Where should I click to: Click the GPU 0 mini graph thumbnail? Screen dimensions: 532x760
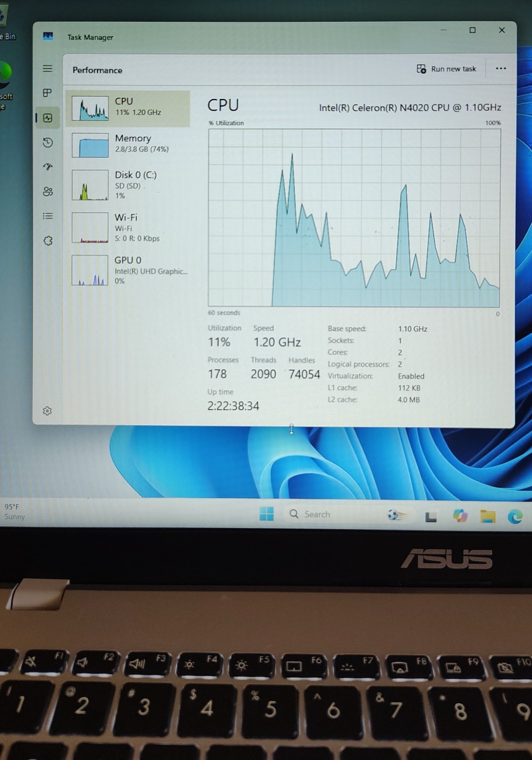[90, 270]
